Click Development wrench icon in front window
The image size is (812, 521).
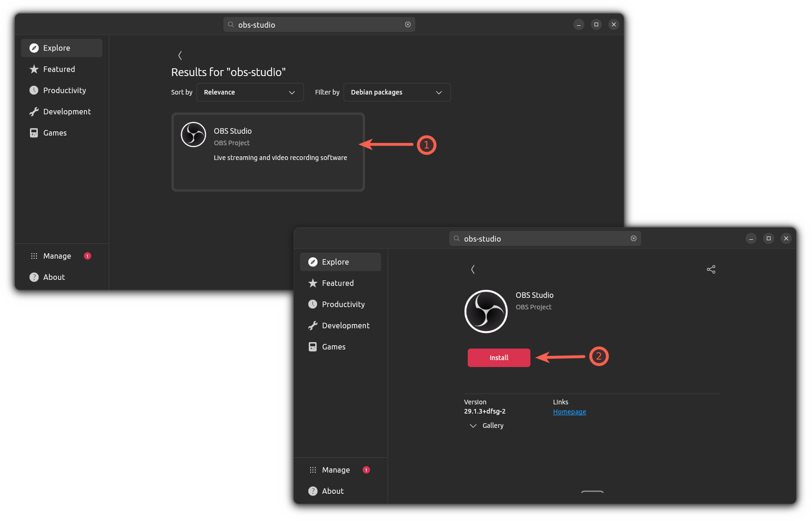313,326
